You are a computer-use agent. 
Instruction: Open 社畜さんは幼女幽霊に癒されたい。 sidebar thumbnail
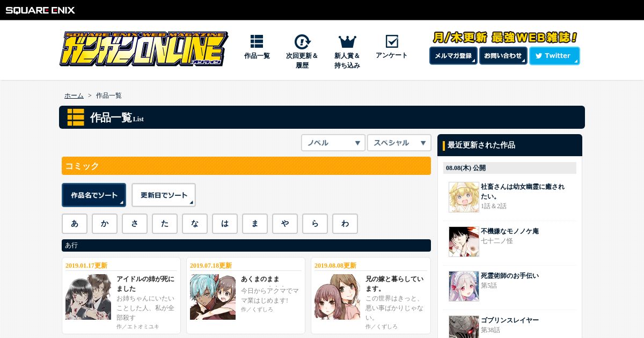tap(464, 197)
